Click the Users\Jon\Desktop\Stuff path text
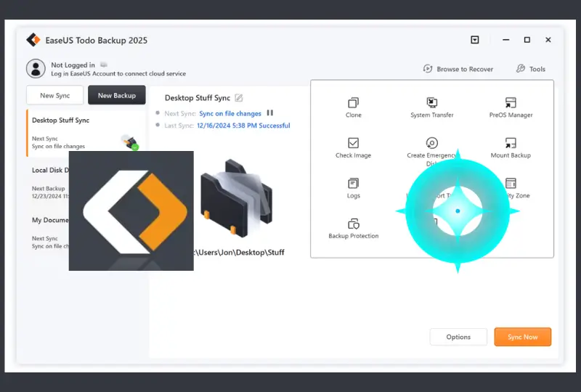 click(239, 253)
